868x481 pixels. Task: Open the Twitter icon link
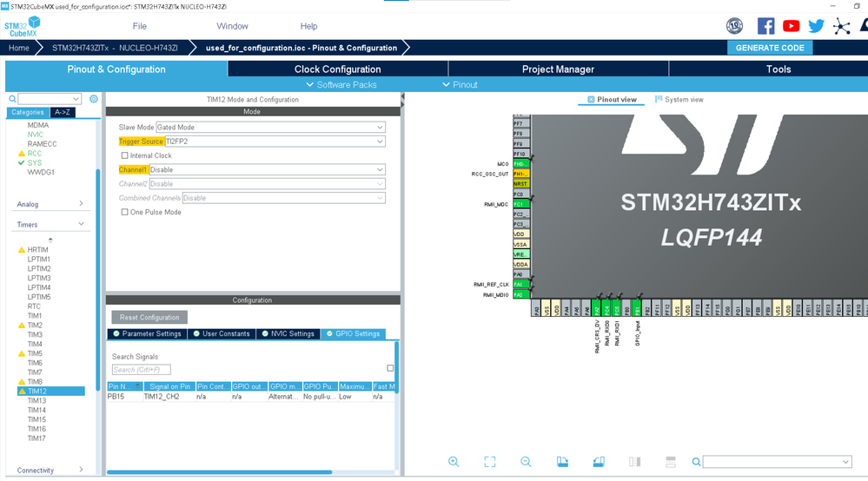point(816,26)
